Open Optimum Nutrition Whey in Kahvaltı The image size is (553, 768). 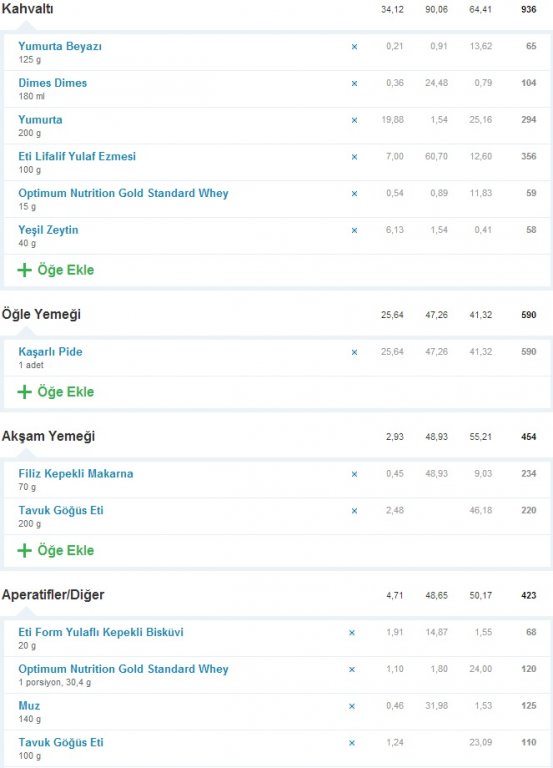point(123,193)
